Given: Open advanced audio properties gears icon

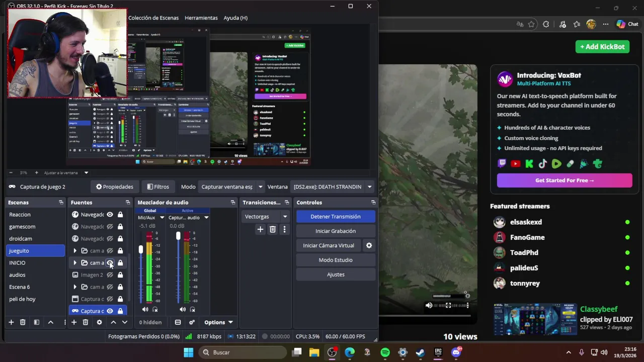Looking at the screenshot, I should 192,322.
